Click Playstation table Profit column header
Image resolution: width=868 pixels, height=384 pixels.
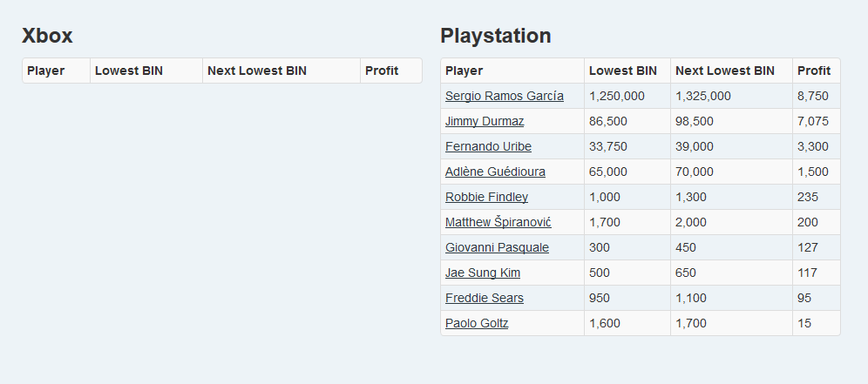point(814,71)
